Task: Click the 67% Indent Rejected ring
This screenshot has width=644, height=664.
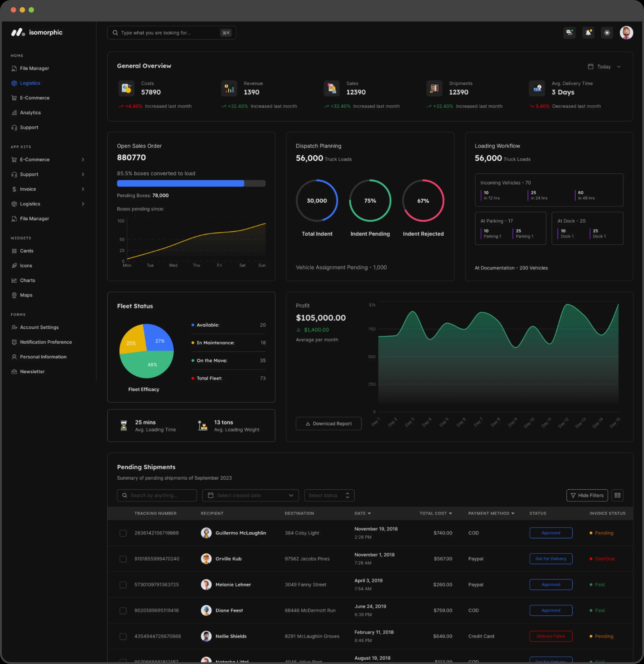Action: click(x=423, y=200)
